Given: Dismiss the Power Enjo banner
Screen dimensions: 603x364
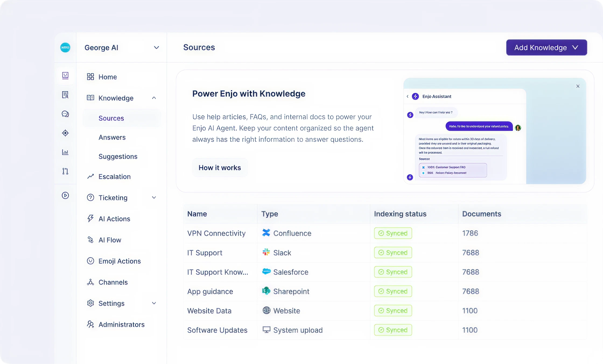Looking at the screenshot, I should [578, 86].
